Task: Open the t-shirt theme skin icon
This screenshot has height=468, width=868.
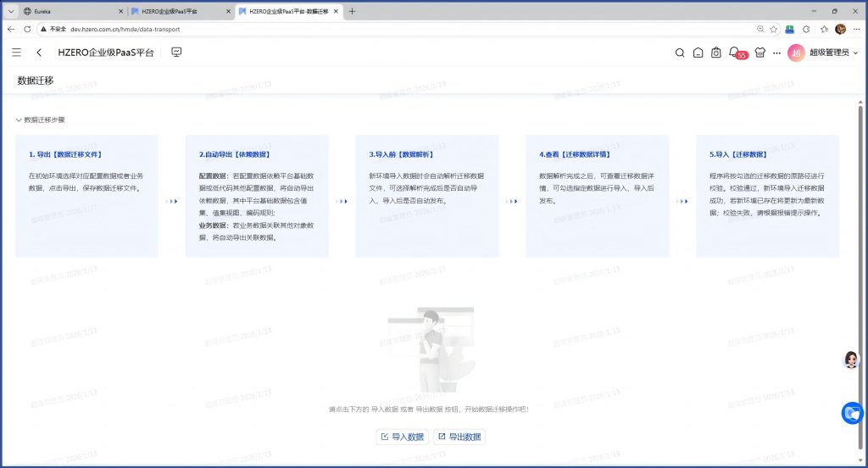Action: pyautogui.click(x=759, y=53)
